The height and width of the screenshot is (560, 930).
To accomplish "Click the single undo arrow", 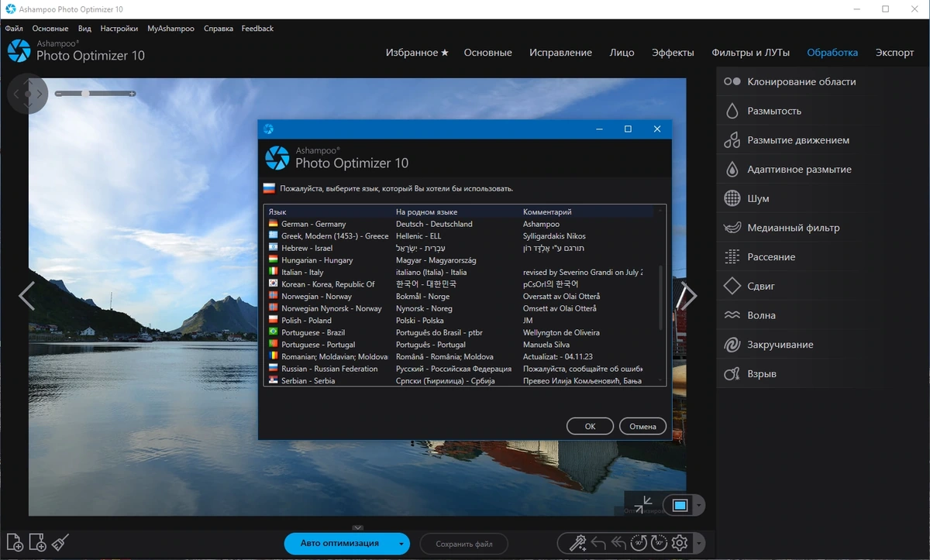I will coord(598,543).
